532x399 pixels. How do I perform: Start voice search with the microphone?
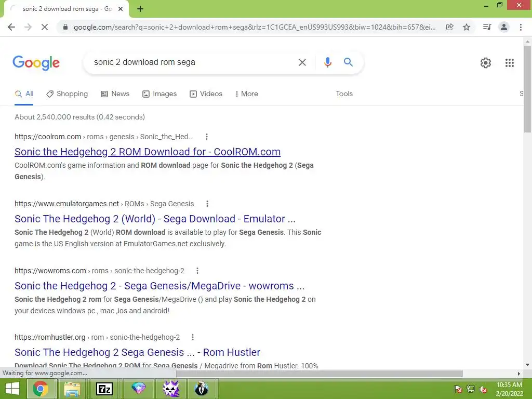(327, 62)
